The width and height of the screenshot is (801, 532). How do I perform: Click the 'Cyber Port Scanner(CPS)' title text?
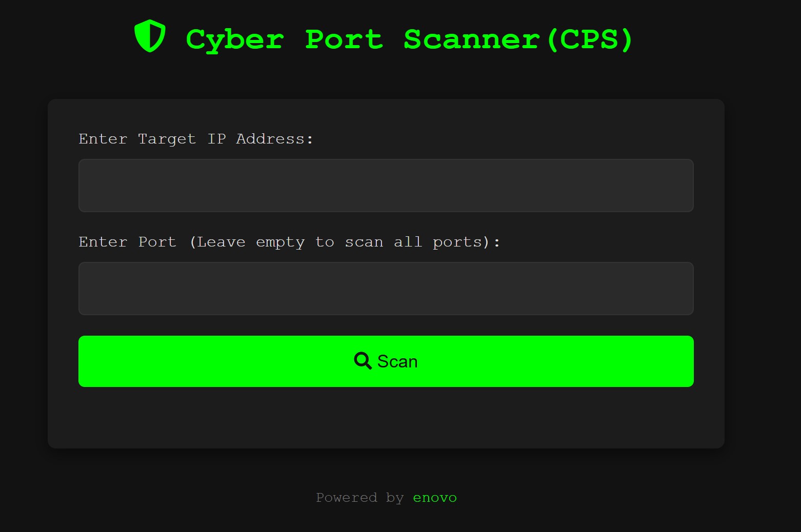point(409,39)
